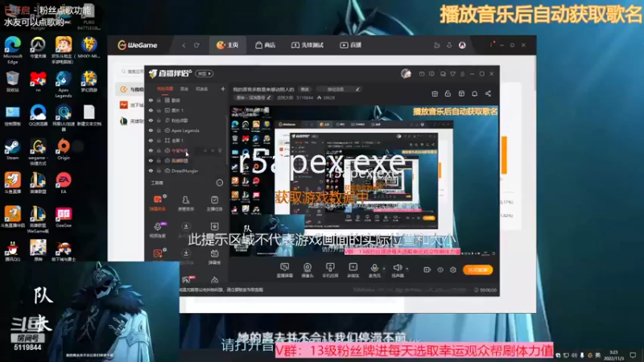Move the highlighted source layer down
Screen dimensions: 644x362
click(x=213, y=150)
